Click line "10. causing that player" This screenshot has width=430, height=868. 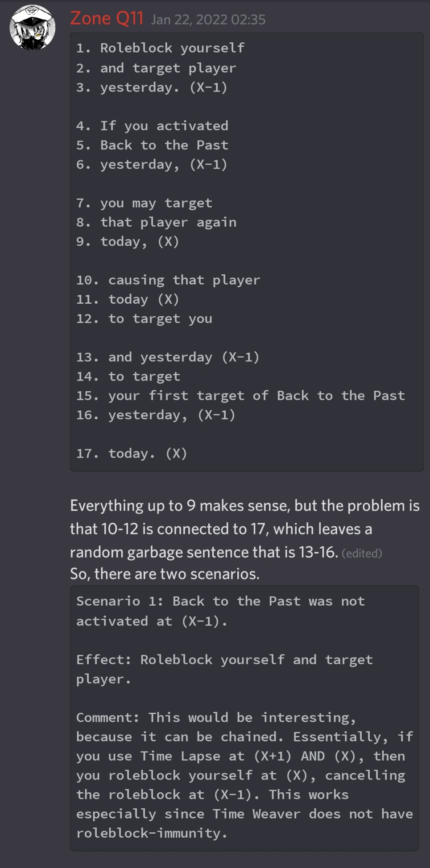pos(168,280)
